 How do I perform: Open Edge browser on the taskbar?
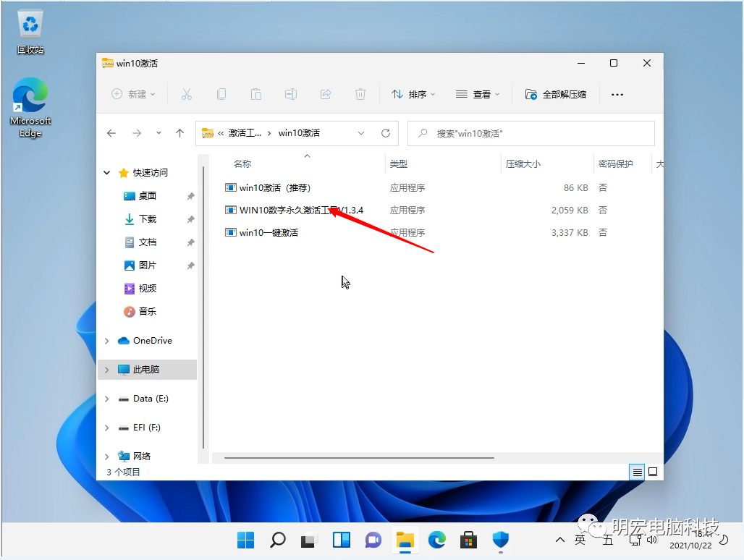[436, 540]
